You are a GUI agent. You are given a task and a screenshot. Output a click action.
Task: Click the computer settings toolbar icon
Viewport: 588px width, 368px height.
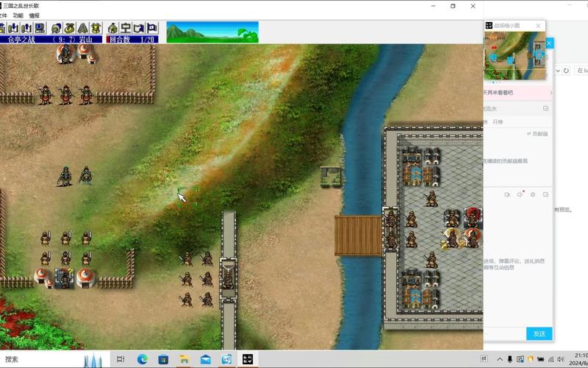pyautogui.click(x=40, y=28)
